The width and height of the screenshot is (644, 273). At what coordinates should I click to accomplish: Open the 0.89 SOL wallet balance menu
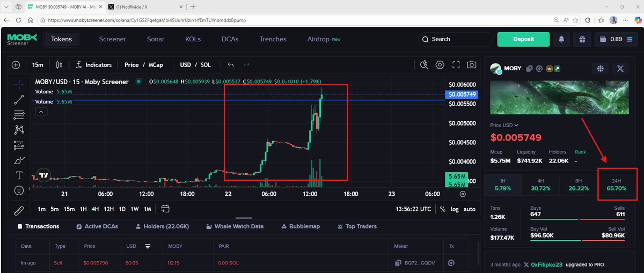[616, 39]
